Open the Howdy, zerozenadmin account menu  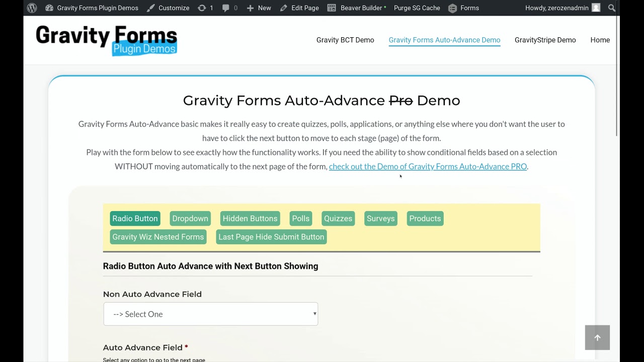click(x=562, y=8)
